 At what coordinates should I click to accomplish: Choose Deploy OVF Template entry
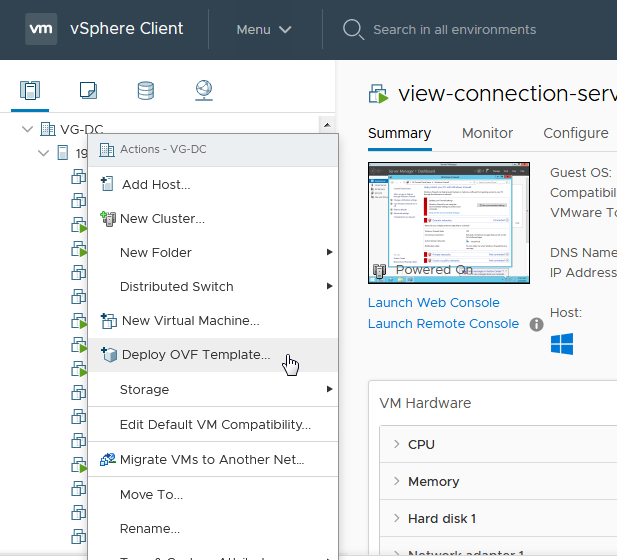(213, 355)
